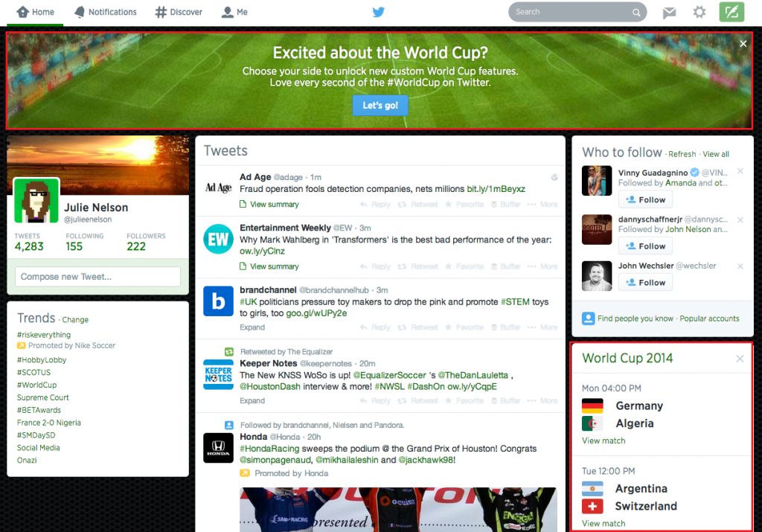Open the #HobbyLobby trend
This screenshot has height=532, width=762.
tap(42, 360)
